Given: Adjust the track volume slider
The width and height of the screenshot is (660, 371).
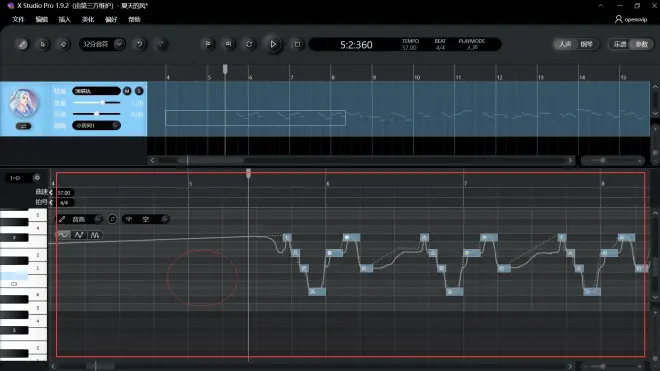Looking at the screenshot, I should point(96,102).
